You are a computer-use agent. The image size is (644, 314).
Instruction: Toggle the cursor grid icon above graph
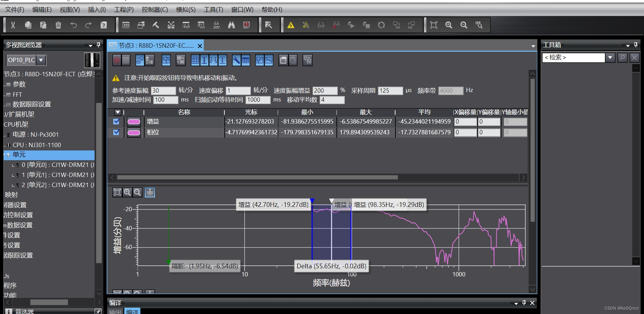coord(150,192)
